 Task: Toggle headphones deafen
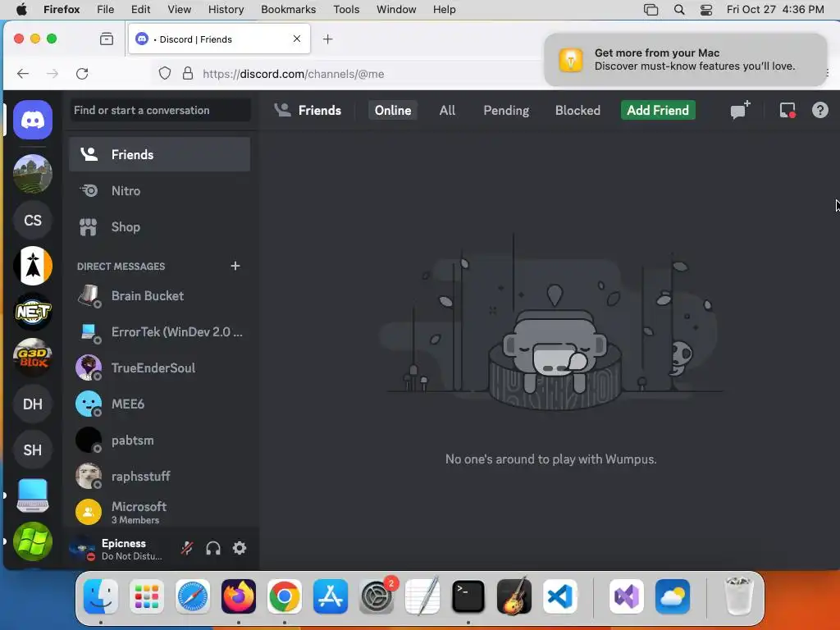tap(213, 548)
